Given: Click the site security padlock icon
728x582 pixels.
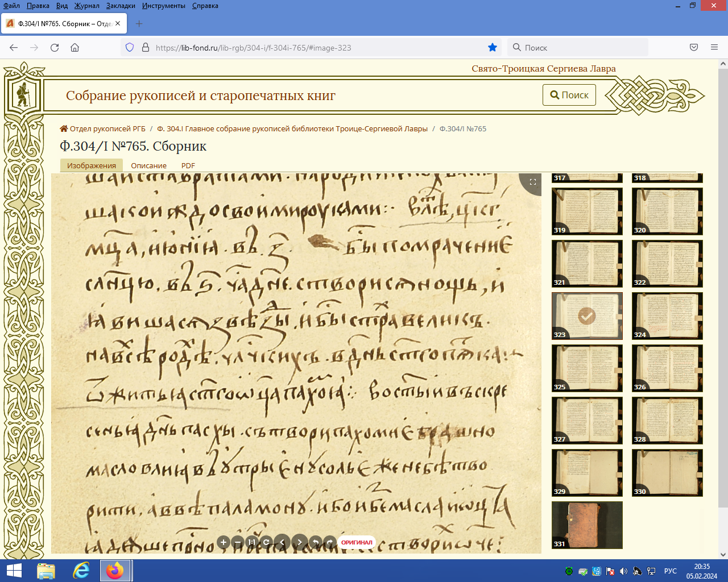Looking at the screenshot, I should (x=145, y=48).
